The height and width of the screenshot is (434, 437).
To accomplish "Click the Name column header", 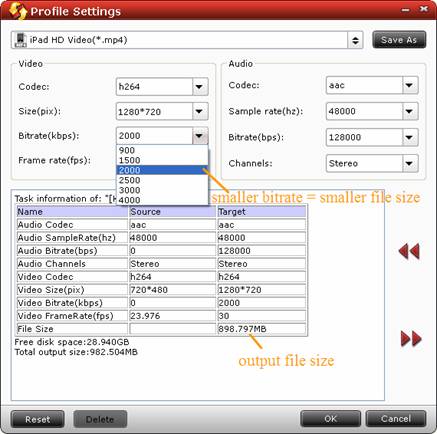I will click(x=72, y=212).
